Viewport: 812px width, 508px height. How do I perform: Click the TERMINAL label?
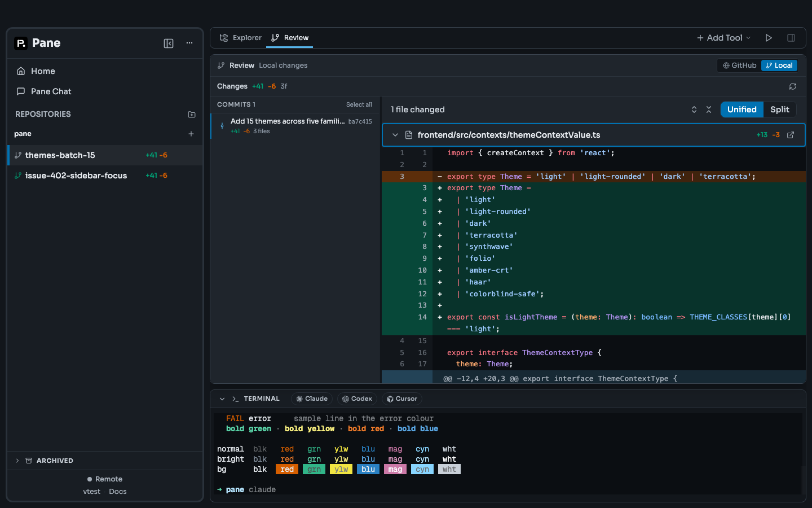(x=262, y=399)
